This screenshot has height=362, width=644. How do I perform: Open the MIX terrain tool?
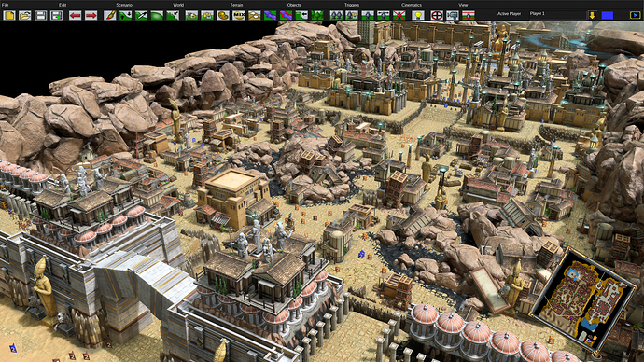pos(239,16)
